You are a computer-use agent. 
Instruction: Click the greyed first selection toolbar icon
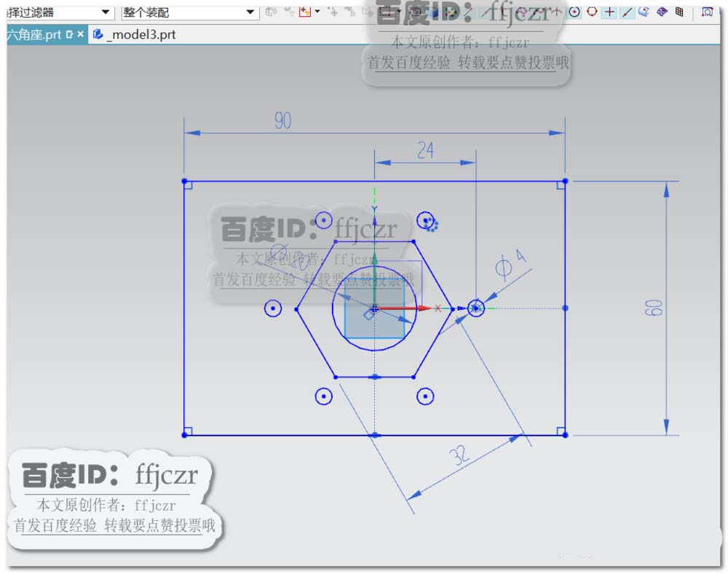pyautogui.click(x=271, y=12)
